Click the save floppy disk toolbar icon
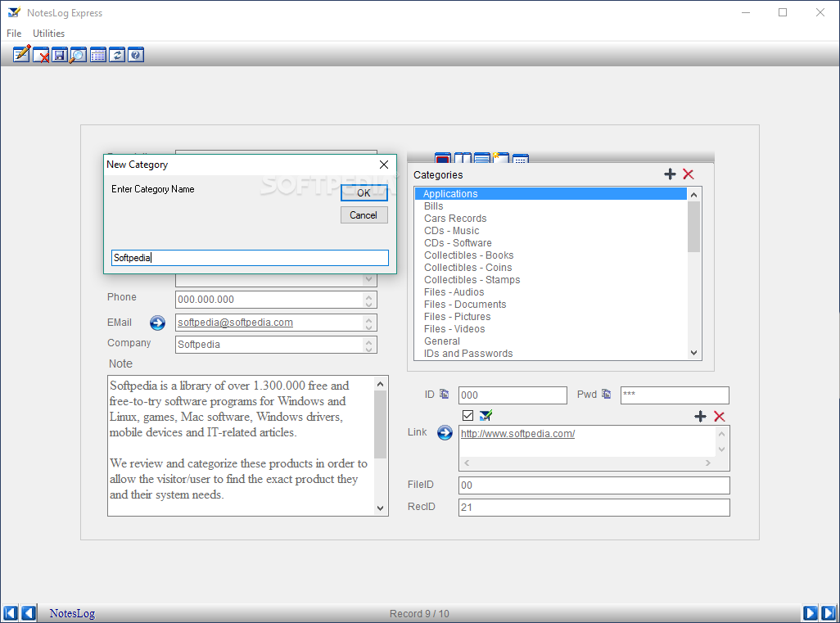Screen dimensions: 840x623 (x=60, y=55)
